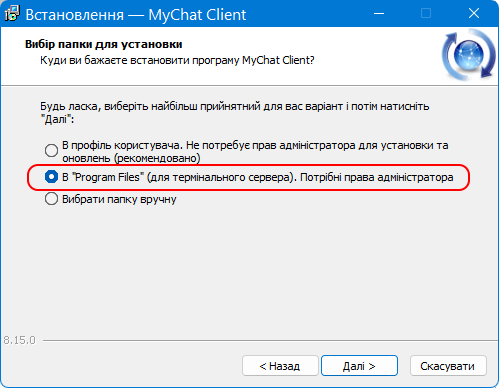Go back with "< Назад" button
The image size is (499, 388).
[280, 366]
